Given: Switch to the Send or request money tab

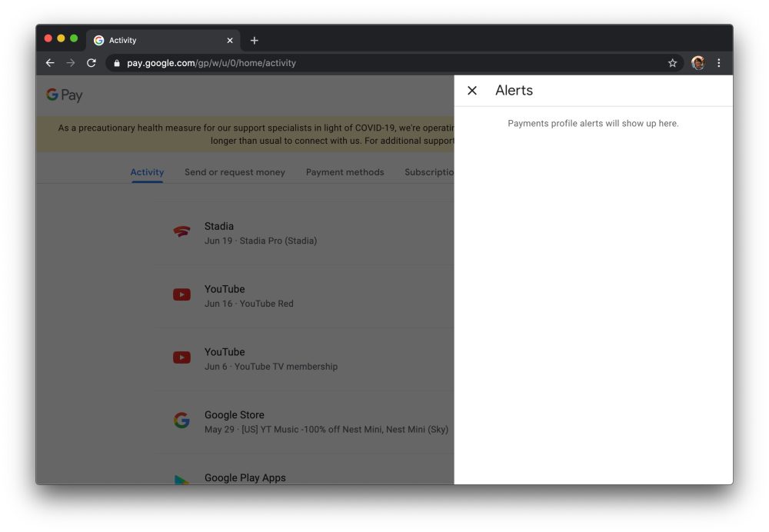Looking at the screenshot, I should pos(235,172).
